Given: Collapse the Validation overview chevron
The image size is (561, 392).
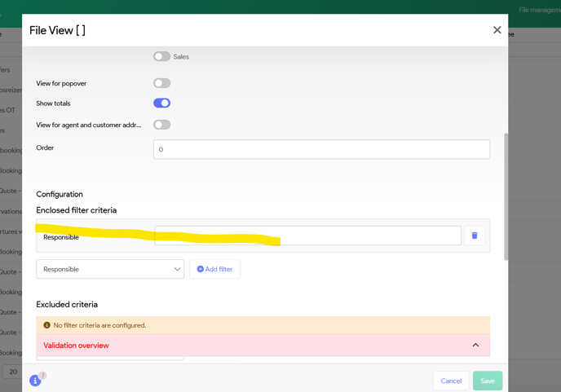Looking at the screenshot, I should pyautogui.click(x=475, y=346).
